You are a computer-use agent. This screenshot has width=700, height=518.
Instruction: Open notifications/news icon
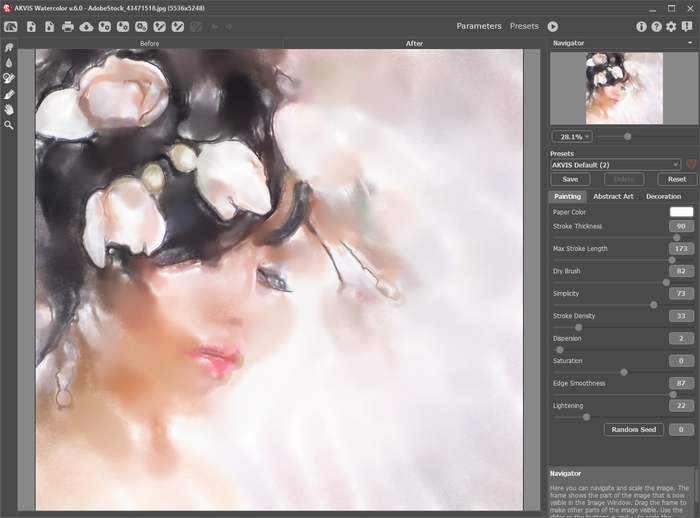pyautogui.click(x=687, y=27)
